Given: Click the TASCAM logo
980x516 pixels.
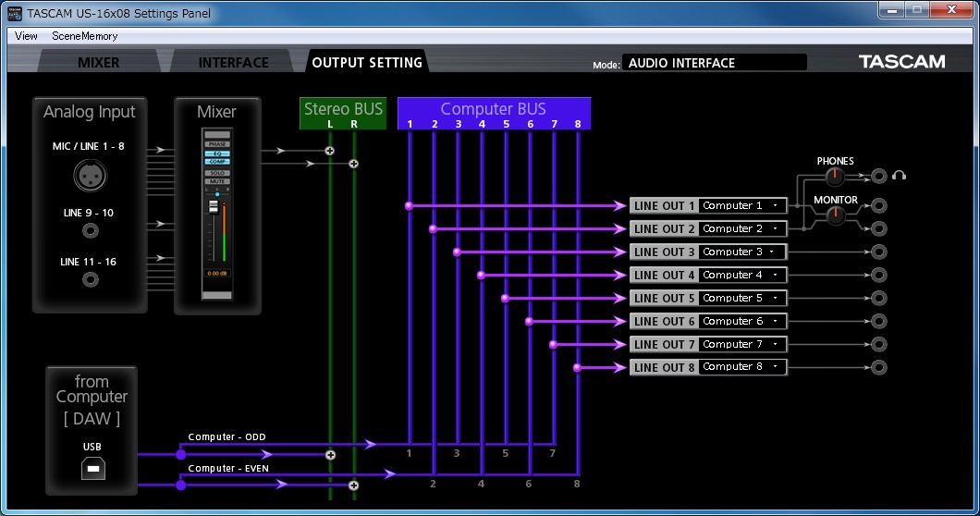Looking at the screenshot, I should pyautogui.click(x=901, y=61).
